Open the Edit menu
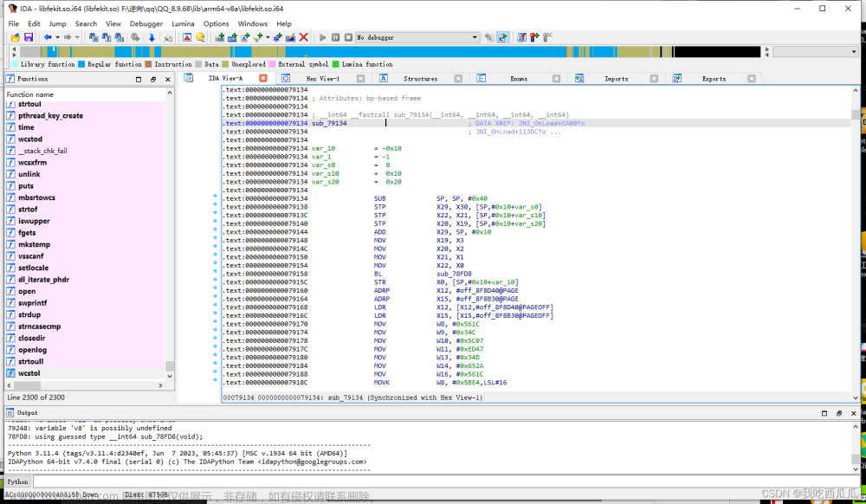This screenshot has height=504, width=866. (x=34, y=23)
